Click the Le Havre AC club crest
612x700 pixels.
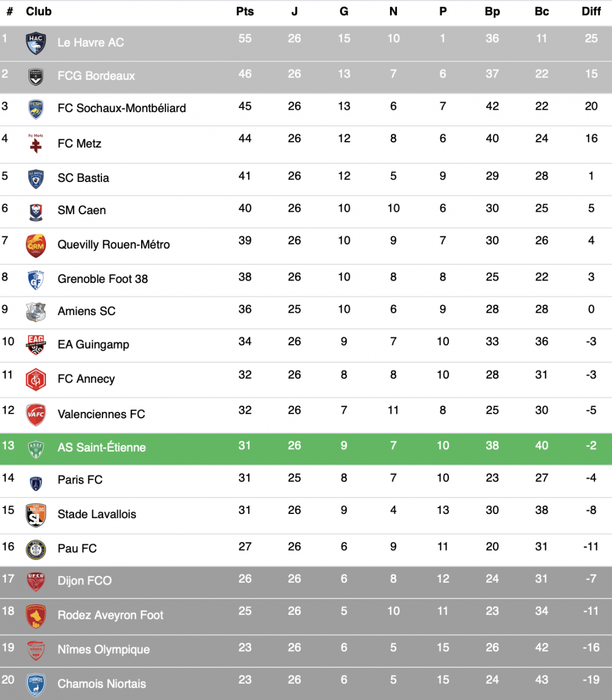[36, 43]
